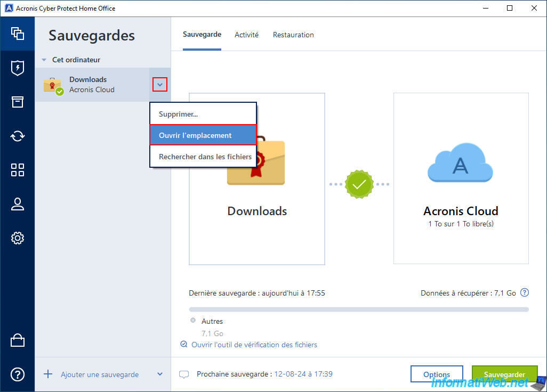
Task: Click the Dernière sauvegarde aujourd'hui à 17:55 text
Action: pos(257,293)
